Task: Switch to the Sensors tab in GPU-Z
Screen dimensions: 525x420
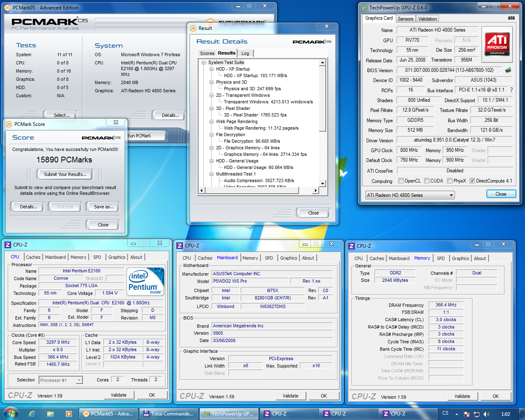Action: click(405, 19)
